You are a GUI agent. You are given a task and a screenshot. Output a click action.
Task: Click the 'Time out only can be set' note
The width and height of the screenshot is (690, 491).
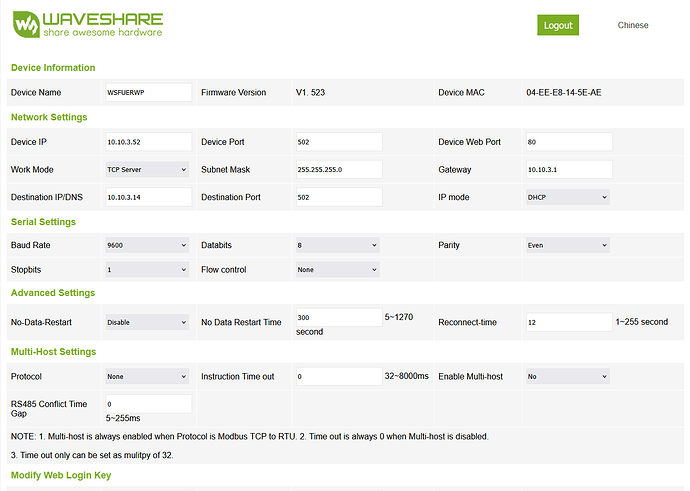click(x=92, y=455)
